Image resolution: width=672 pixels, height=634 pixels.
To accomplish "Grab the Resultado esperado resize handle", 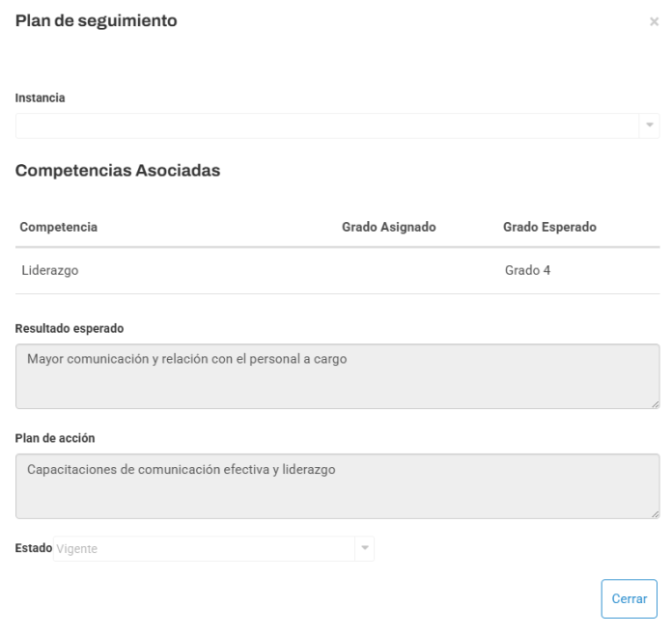I will point(656,404).
